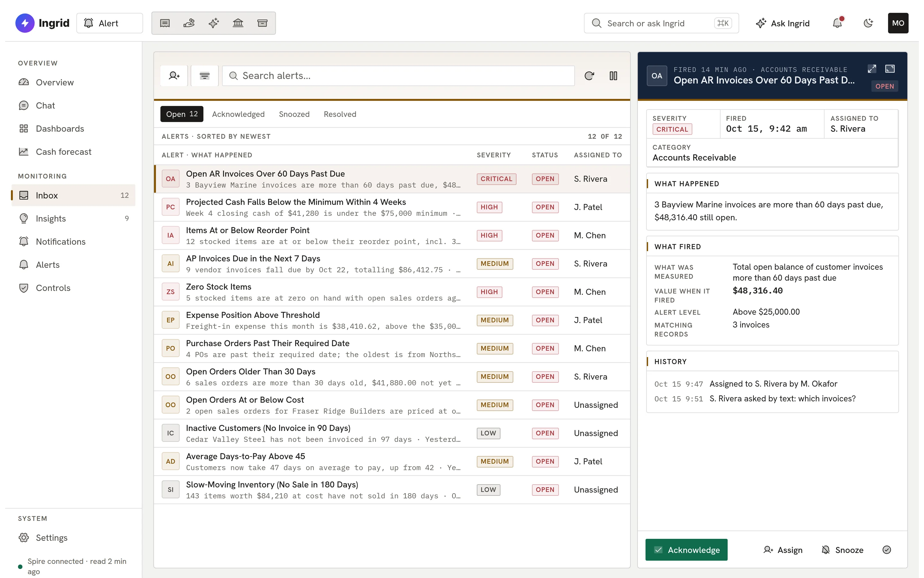Open Settings in sidebar
Screen dimensions: 924x578
pyautogui.click(x=73, y=538)
